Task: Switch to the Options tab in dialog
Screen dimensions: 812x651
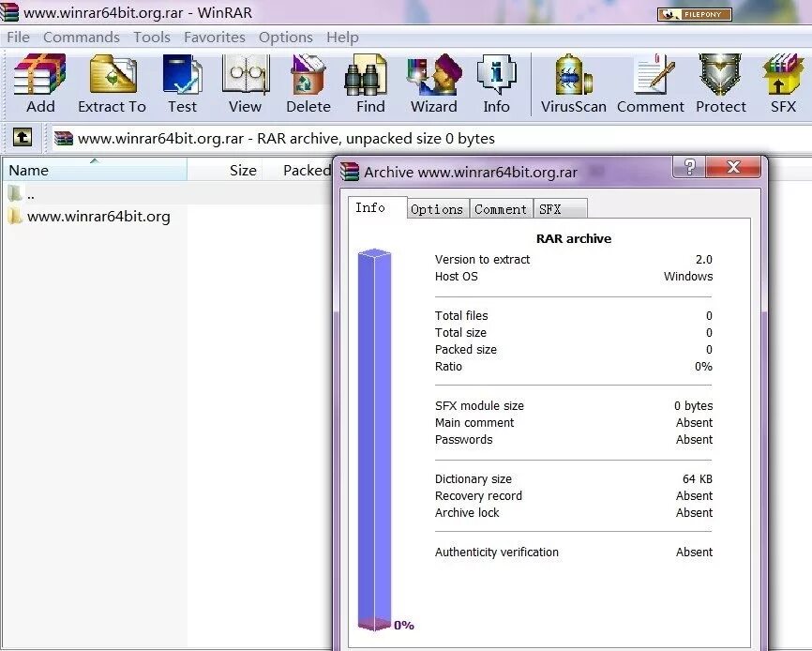Action: (438, 208)
